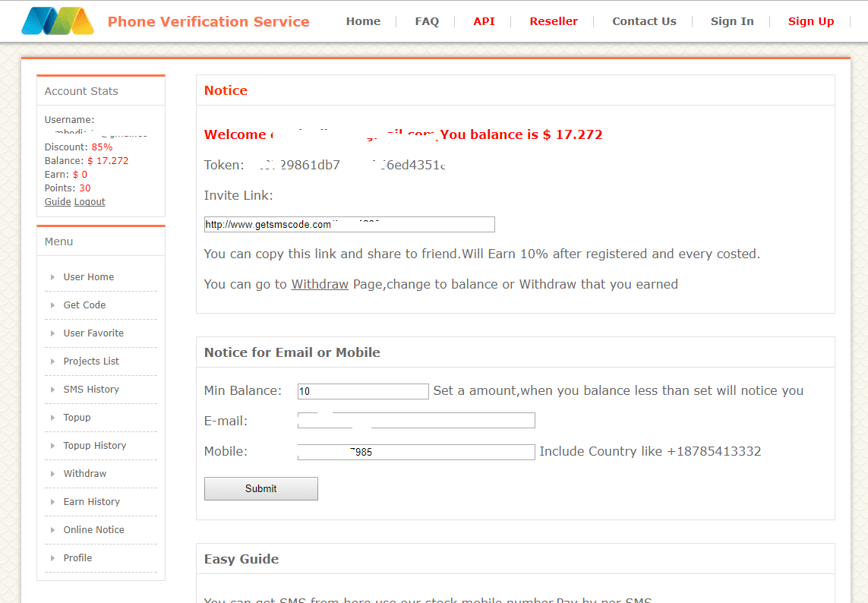Select the Mobile number input field
Viewport: 868px width, 603px height.
[x=416, y=453]
